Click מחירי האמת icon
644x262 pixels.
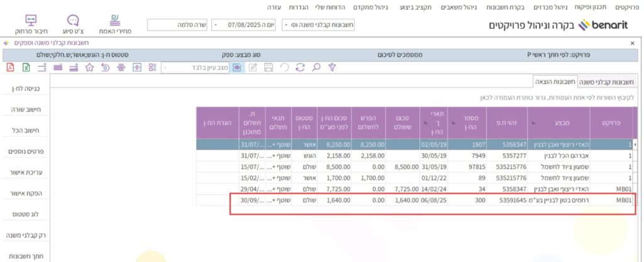116,25
